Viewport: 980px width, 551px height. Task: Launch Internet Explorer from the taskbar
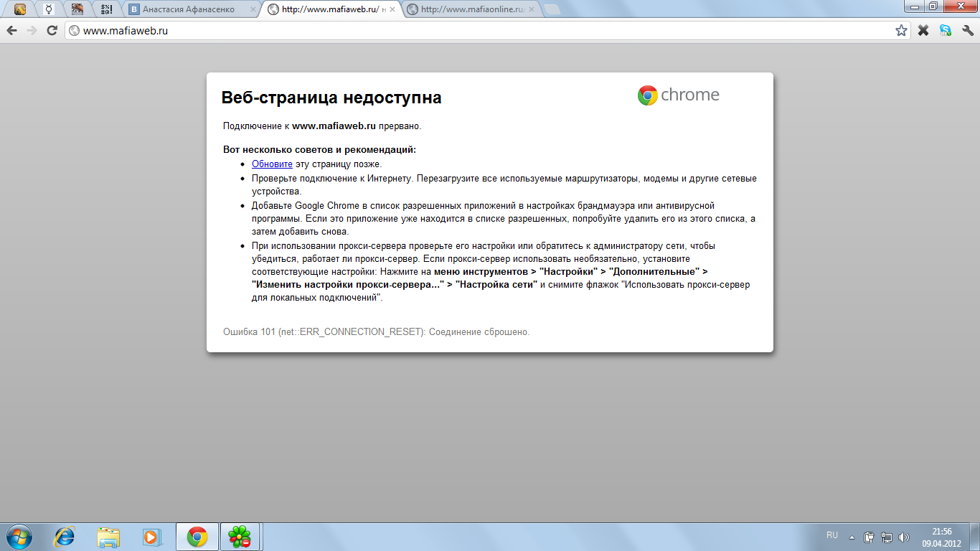pyautogui.click(x=65, y=536)
